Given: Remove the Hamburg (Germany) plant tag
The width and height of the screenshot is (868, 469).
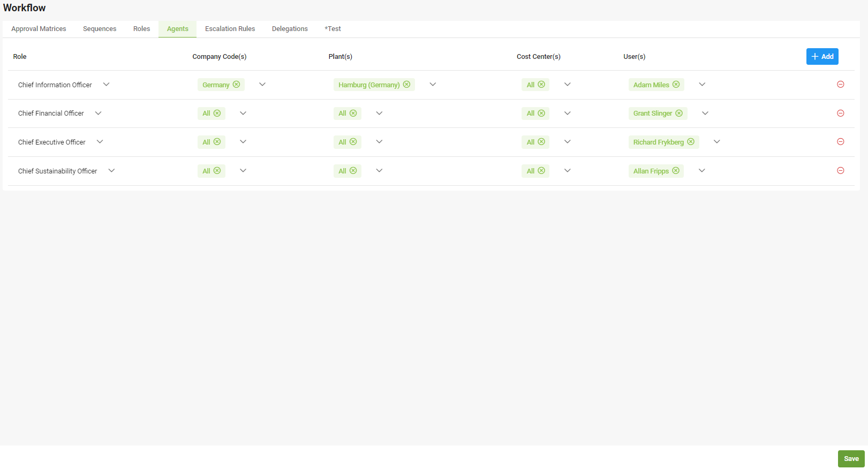Looking at the screenshot, I should pos(406,85).
